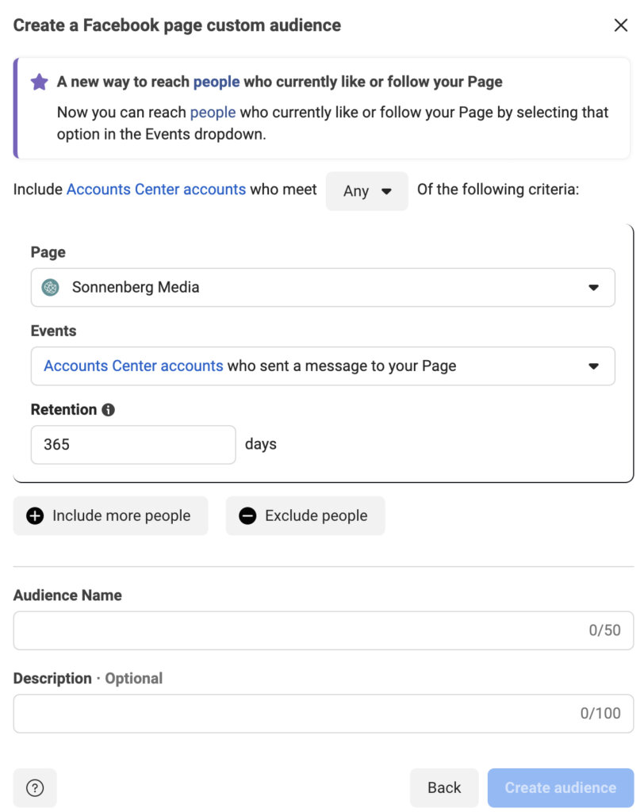Select Include more people

coord(110,515)
